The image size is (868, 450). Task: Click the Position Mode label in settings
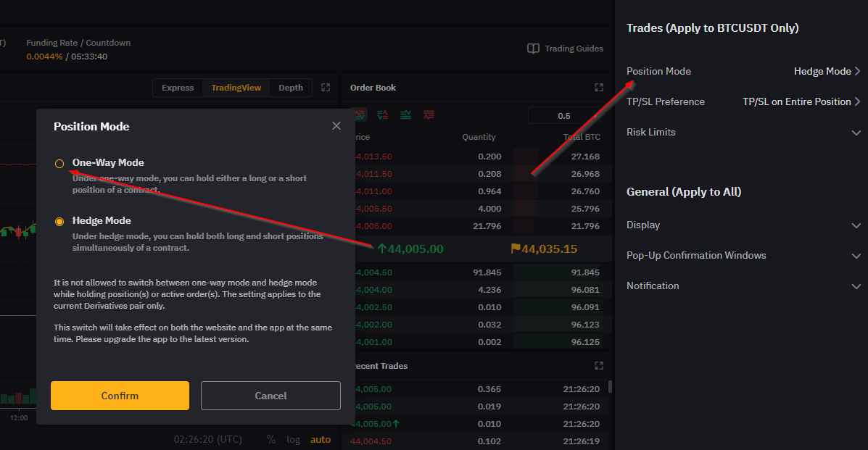click(658, 72)
